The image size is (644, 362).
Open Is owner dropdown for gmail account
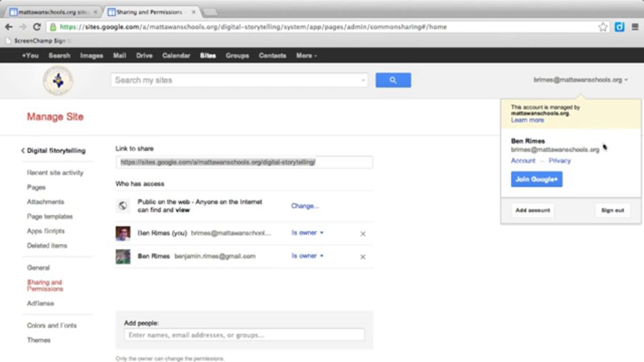tap(308, 256)
